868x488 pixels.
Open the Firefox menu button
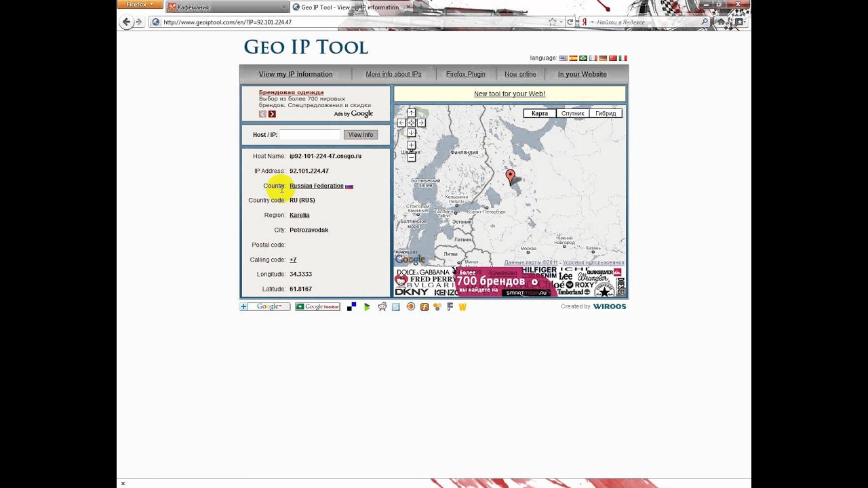[140, 5]
